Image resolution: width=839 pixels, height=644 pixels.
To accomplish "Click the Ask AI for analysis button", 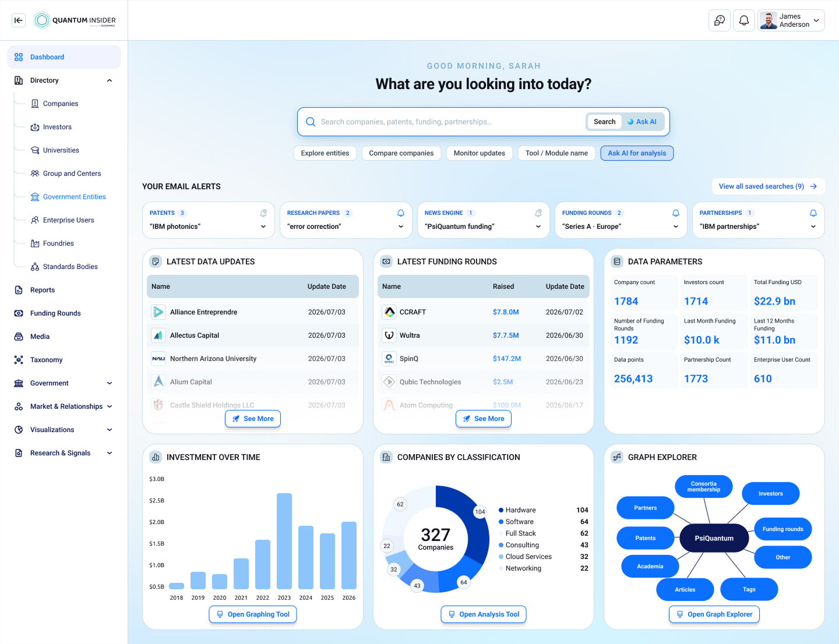I will click(637, 153).
